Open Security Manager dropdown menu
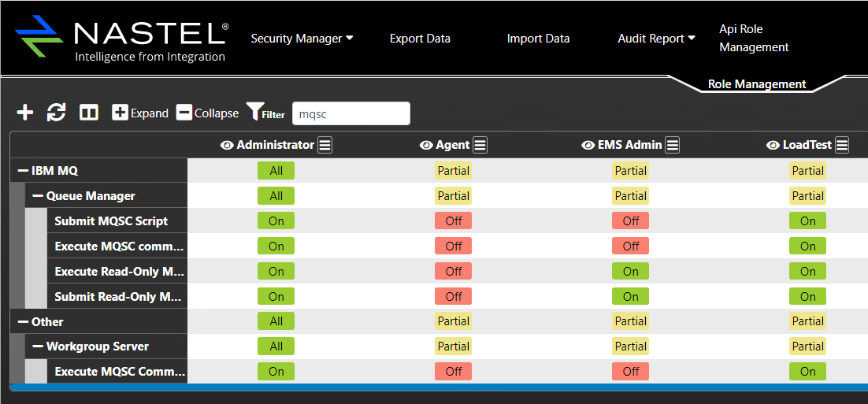Image resolution: width=868 pixels, height=404 pixels. pos(302,39)
